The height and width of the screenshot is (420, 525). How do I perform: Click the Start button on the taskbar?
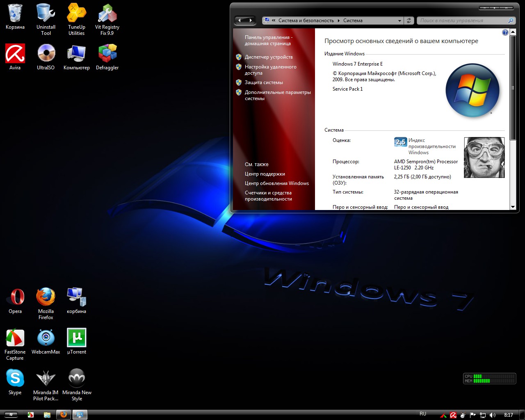(x=11, y=415)
